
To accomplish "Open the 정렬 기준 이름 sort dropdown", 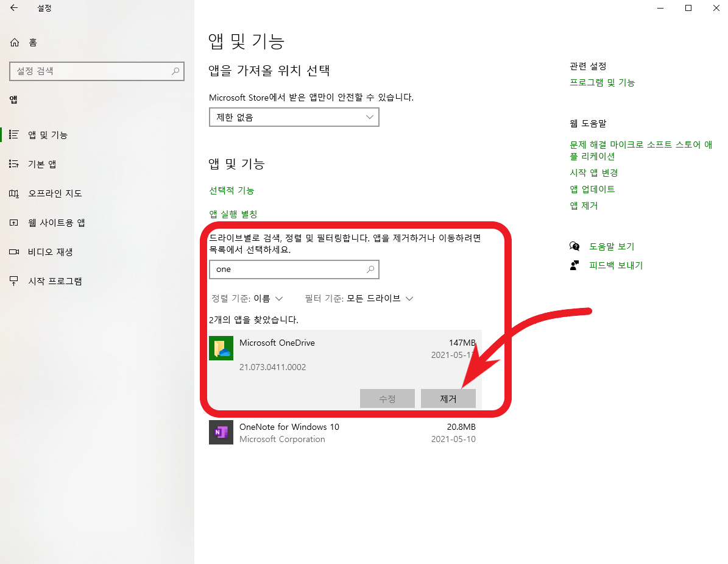I will (247, 298).
